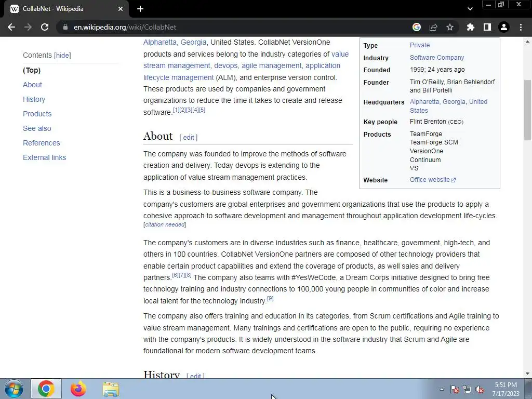The height and width of the screenshot is (399, 532).
Task: Follow the agile management link
Action: pos(271,66)
